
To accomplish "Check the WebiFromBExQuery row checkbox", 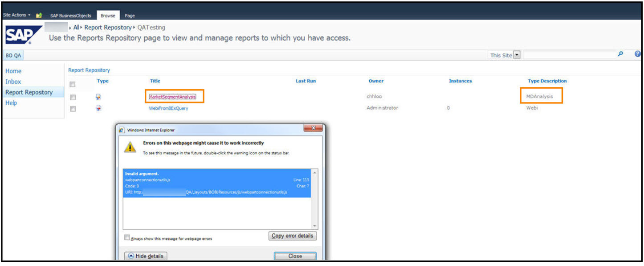I will (x=73, y=108).
